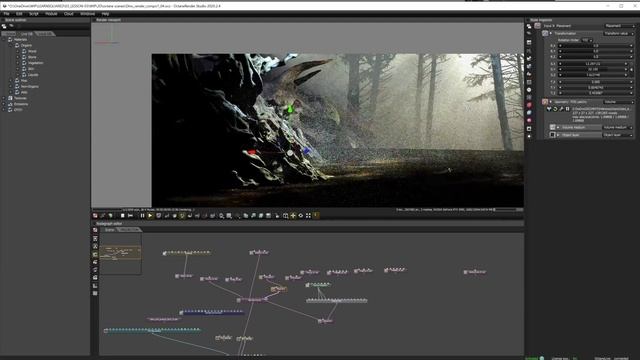Click the first icon in Nodegraph side toolbar
Image resolution: width=640 pixels, height=360 pixels.
click(95, 230)
